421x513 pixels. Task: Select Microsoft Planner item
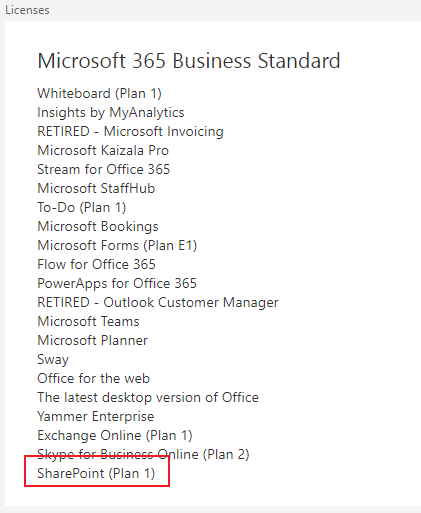92,340
